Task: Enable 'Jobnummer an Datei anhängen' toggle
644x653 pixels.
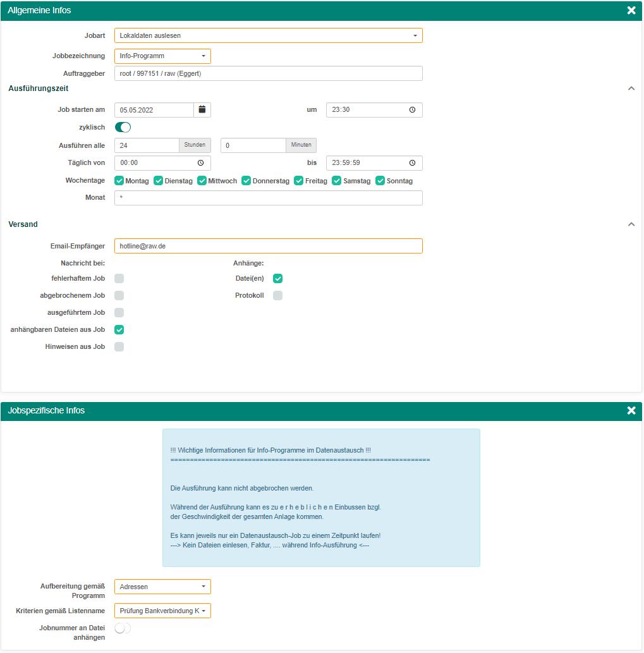Action: click(123, 628)
